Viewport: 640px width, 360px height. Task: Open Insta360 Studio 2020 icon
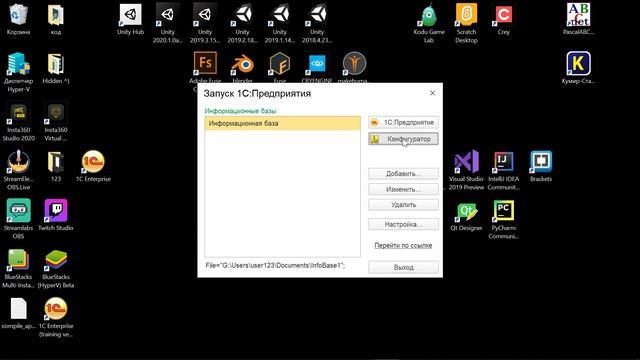click(18, 122)
